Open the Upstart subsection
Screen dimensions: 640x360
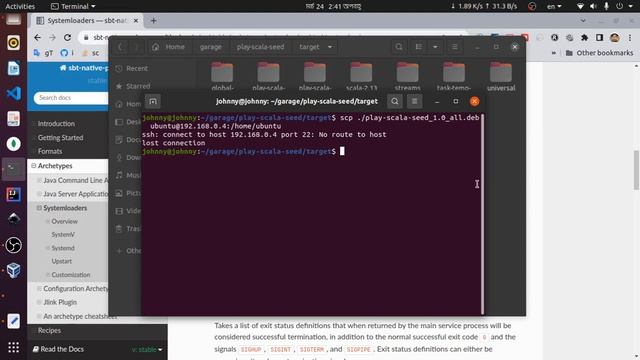point(61,261)
